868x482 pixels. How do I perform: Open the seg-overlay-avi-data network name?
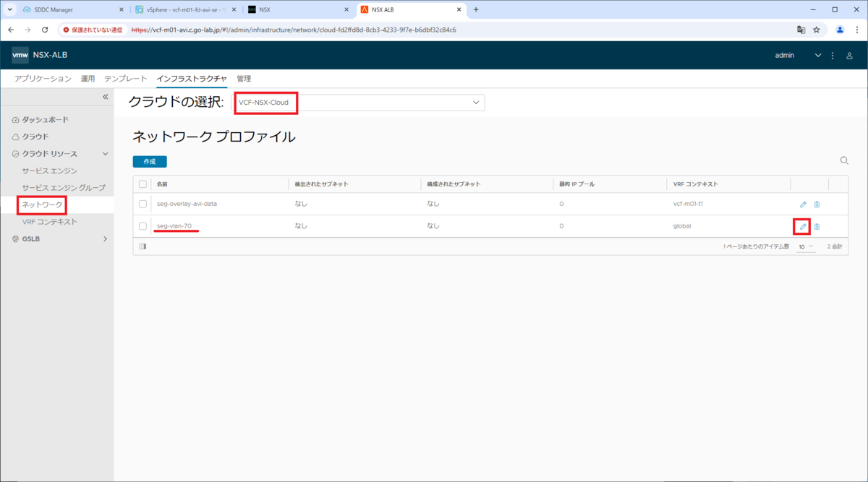pyautogui.click(x=187, y=205)
